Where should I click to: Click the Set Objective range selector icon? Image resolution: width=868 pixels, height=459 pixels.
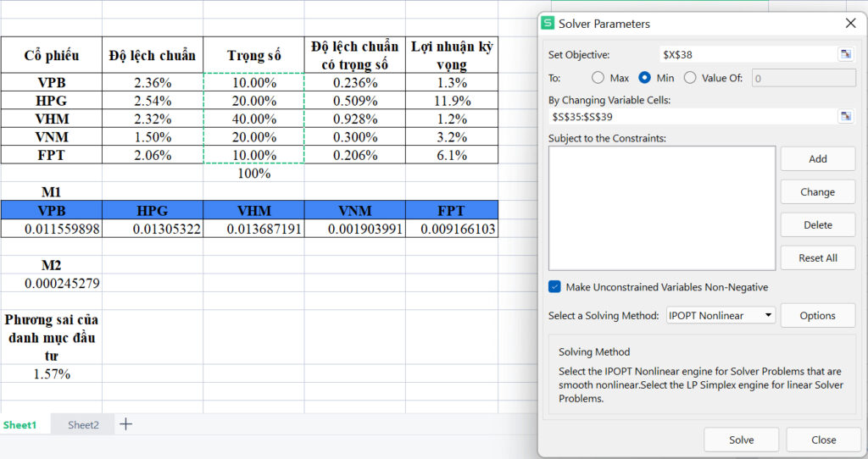[x=845, y=54]
